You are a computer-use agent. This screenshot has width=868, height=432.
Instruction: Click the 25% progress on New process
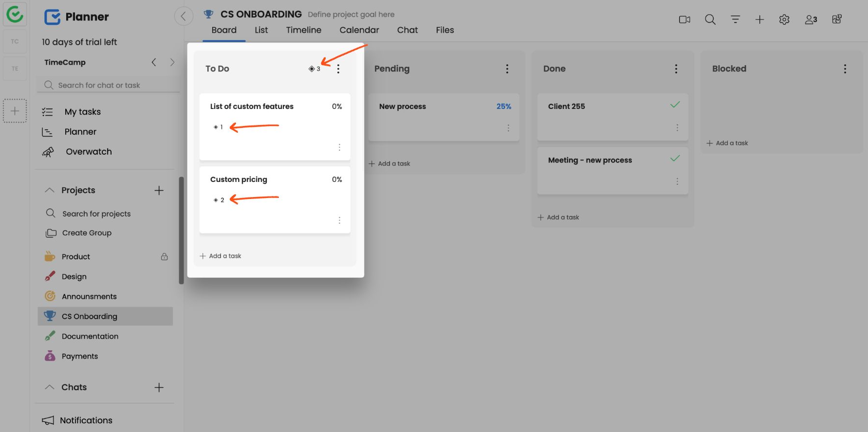point(503,107)
